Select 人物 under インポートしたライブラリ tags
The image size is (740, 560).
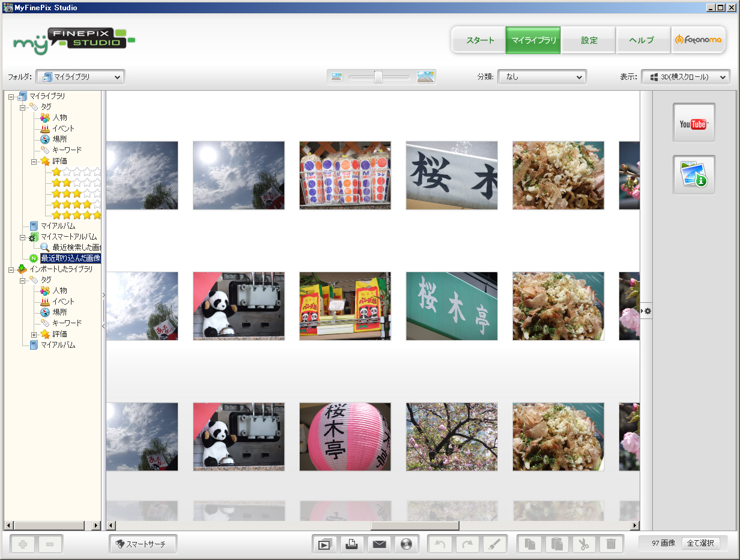[x=59, y=290]
